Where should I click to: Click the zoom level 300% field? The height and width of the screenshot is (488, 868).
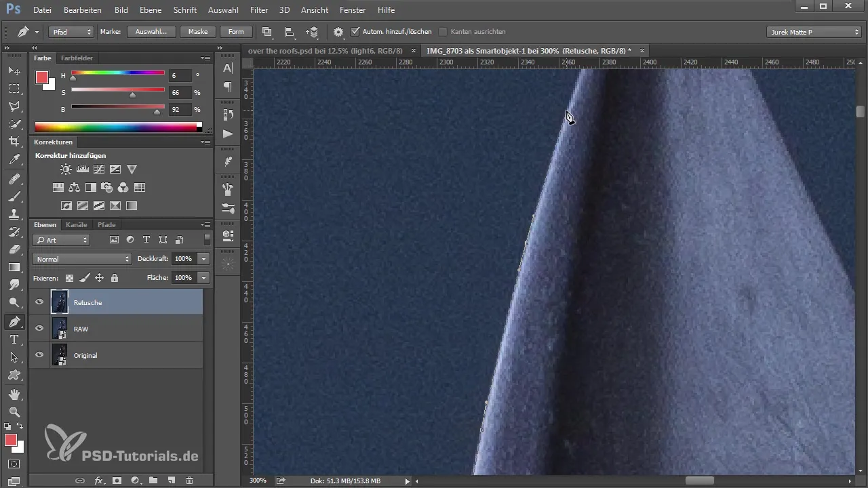[x=258, y=481]
